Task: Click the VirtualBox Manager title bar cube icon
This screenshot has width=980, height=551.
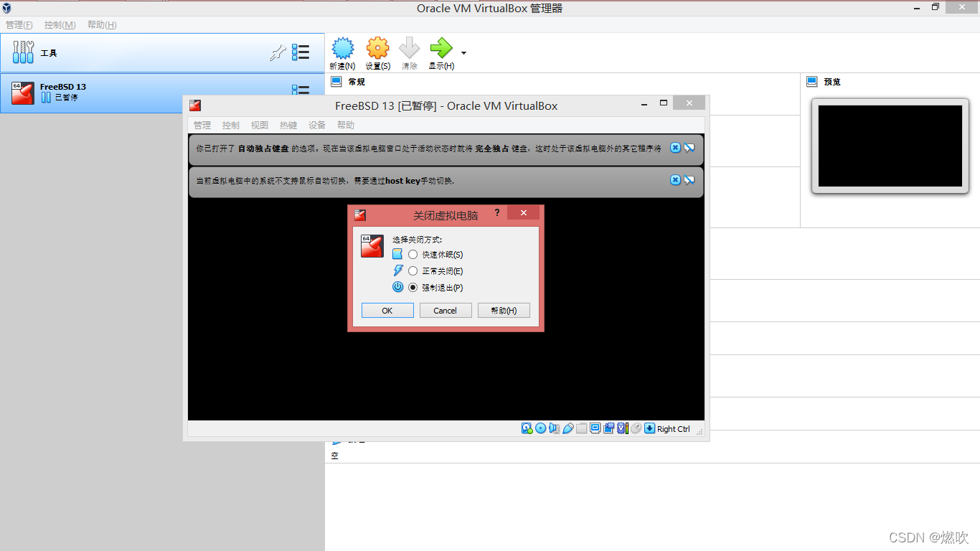Action: (6, 8)
